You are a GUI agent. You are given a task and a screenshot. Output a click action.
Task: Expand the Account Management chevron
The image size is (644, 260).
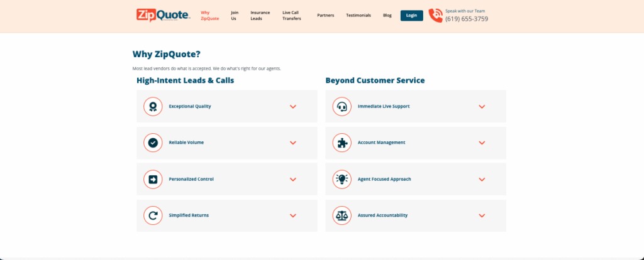(x=482, y=143)
